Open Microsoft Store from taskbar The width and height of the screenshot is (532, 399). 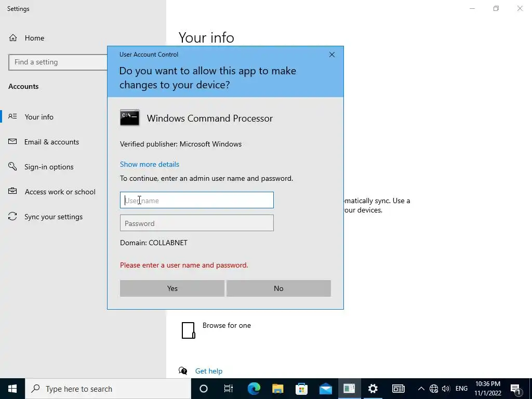(301, 389)
